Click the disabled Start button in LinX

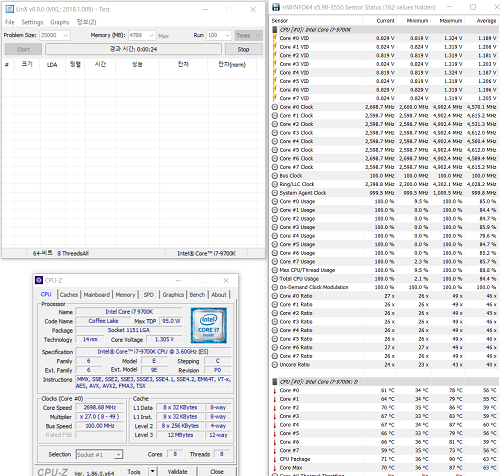coord(23,49)
